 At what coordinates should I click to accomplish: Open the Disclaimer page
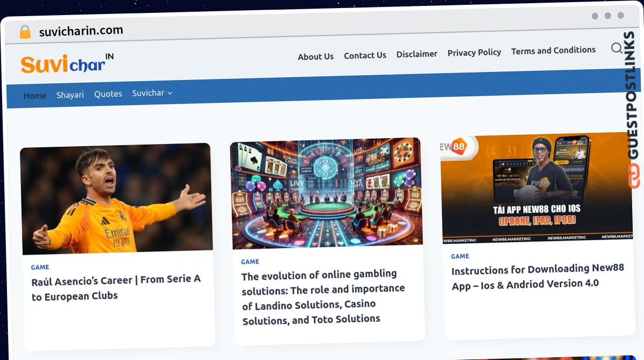pos(417,54)
